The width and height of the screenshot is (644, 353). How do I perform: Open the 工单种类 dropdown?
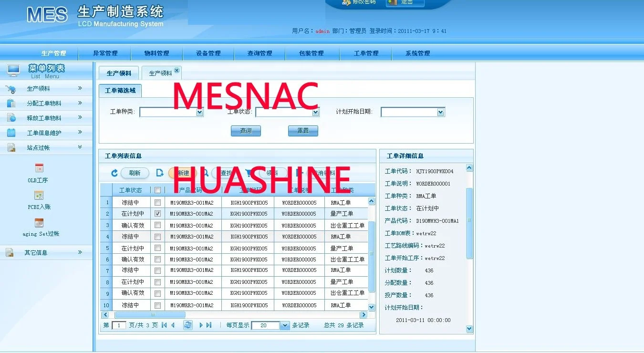pyautogui.click(x=172, y=112)
